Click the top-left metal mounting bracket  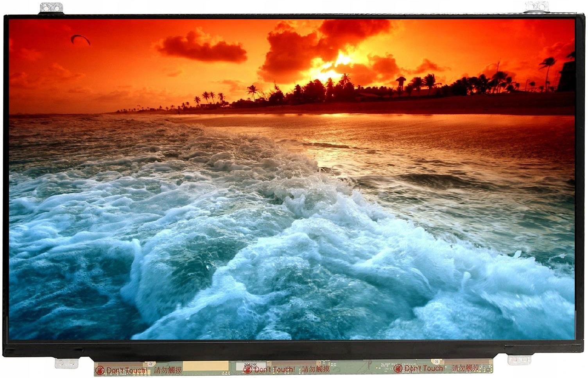pos(51,8)
